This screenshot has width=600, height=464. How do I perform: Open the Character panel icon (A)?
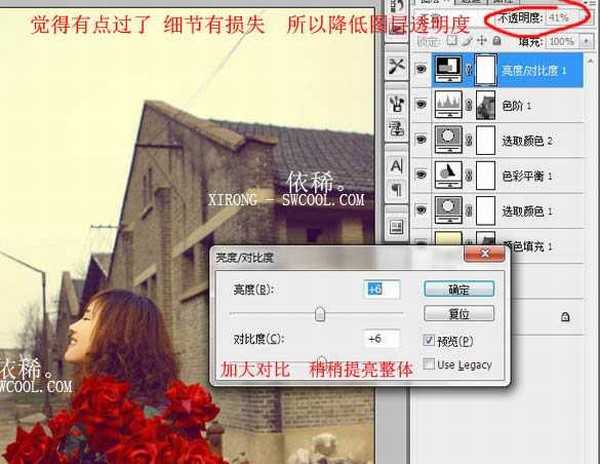(x=395, y=165)
